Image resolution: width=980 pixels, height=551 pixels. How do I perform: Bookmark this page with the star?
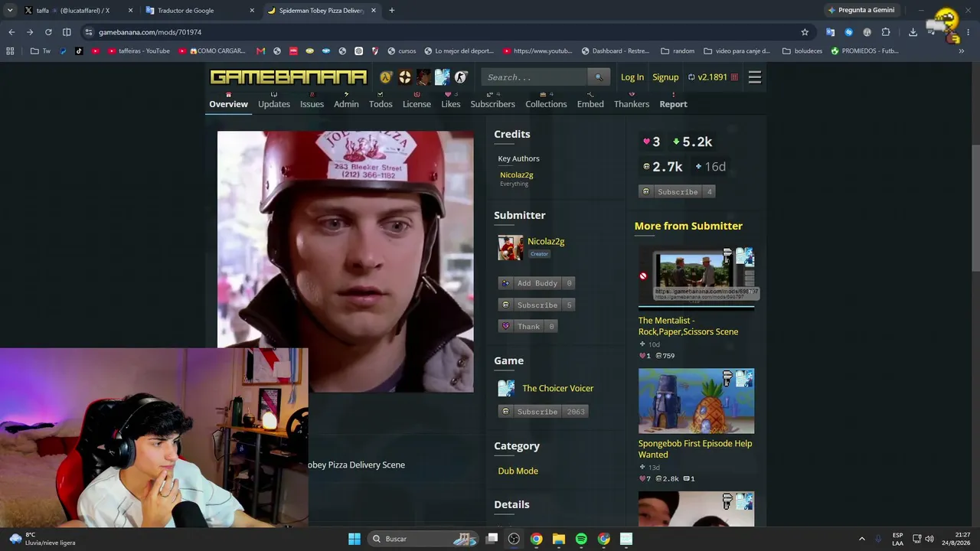805,32
